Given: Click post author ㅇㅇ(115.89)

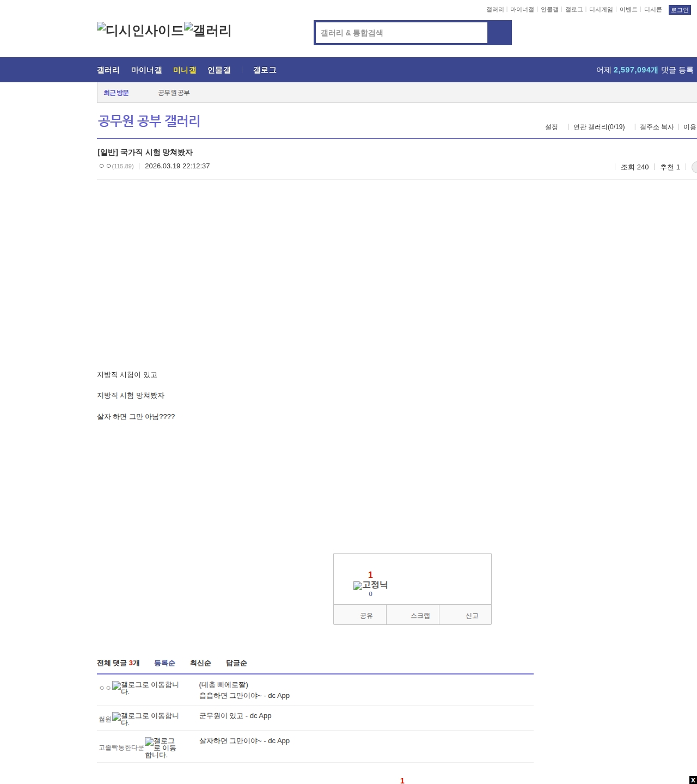Looking at the screenshot, I should pos(116,166).
